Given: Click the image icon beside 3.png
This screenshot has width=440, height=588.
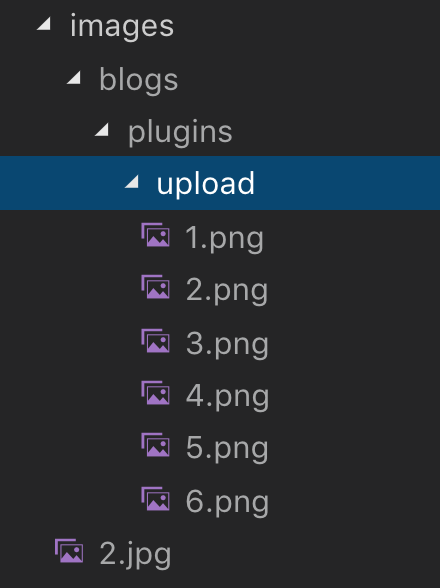Looking at the screenshot, I should [155, 341].
